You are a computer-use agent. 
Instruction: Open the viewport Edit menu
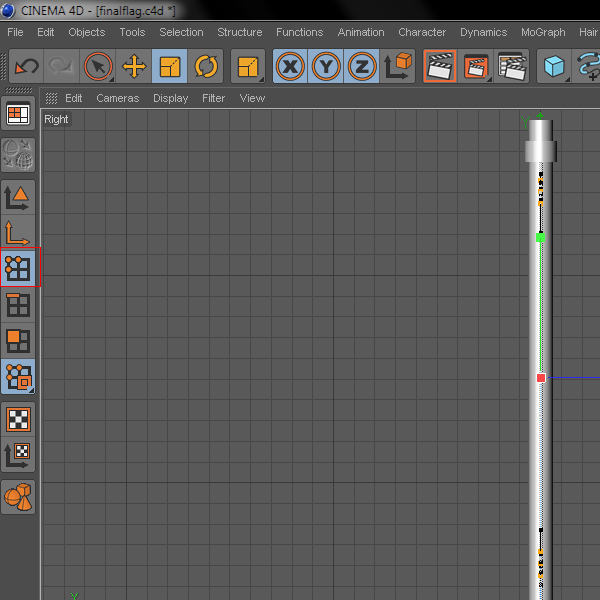[x=73, y=98]
